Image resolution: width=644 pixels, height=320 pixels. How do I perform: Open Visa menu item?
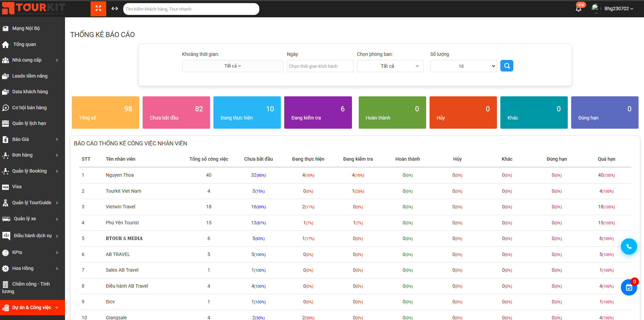click(x=17, y=187)
